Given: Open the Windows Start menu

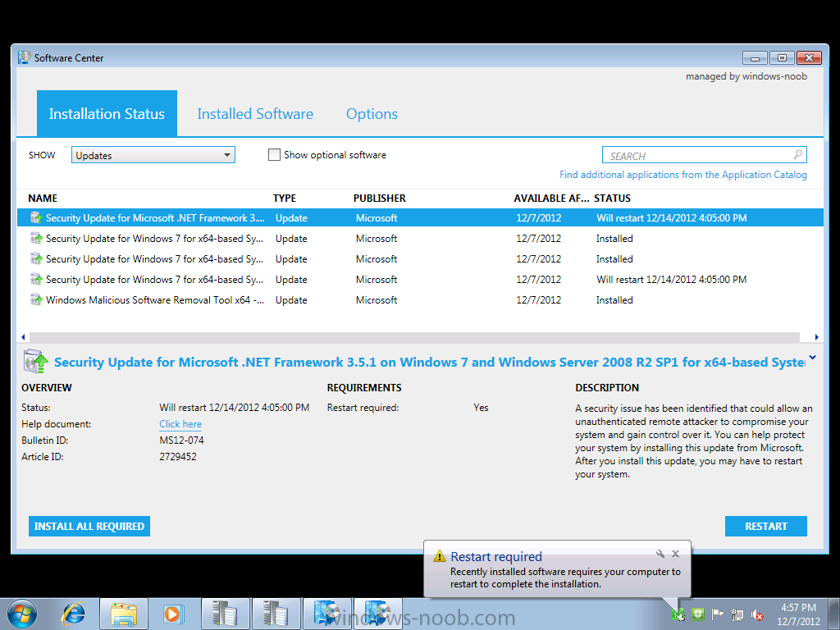Looking at the screenshot, I should click(x=22, y=614).
